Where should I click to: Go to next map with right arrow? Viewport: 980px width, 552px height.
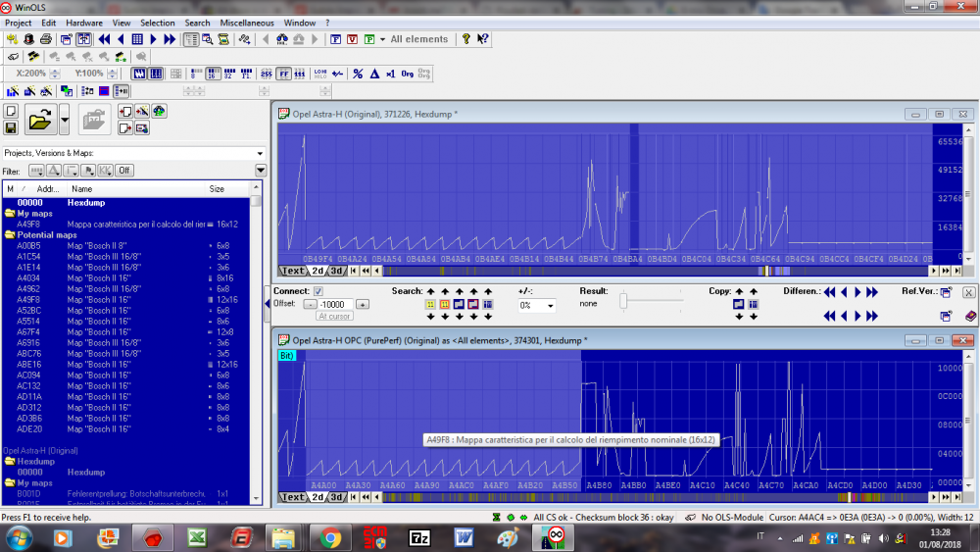(x=153, y=39)
